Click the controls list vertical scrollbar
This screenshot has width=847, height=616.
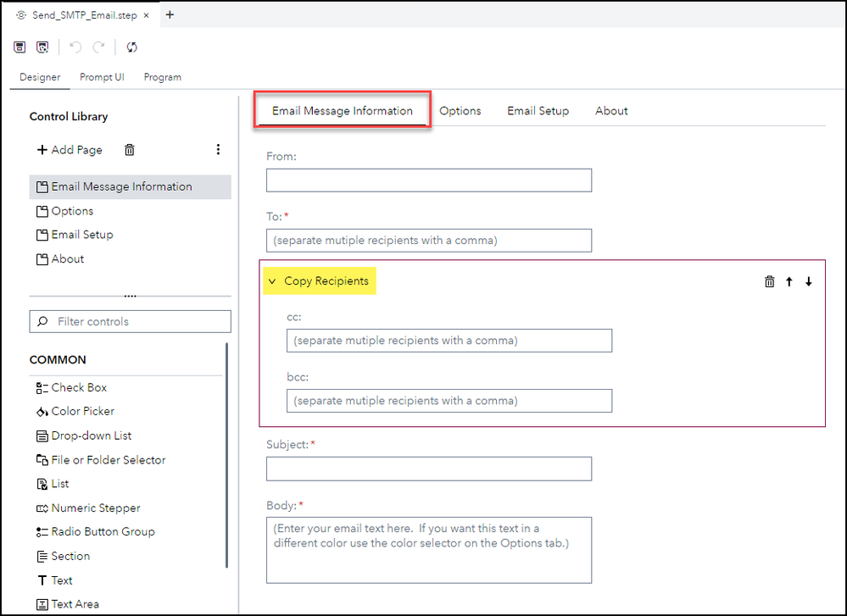pyautogui.click(x=227, y=455)
